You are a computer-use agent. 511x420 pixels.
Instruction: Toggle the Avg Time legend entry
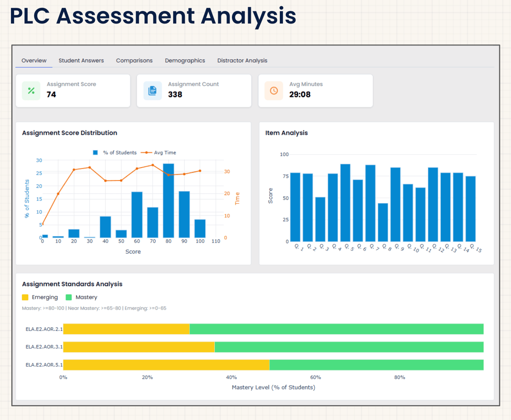(x=158, y=152)
